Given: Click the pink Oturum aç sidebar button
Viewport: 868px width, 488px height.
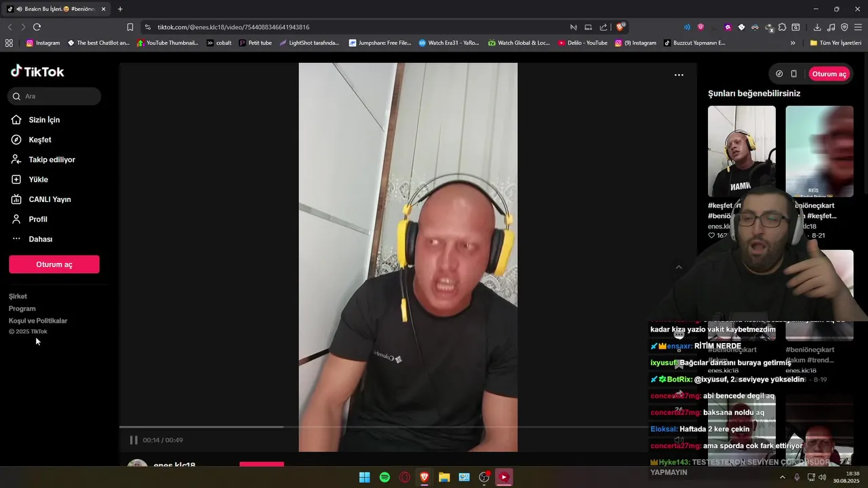Looking at the screenshot, I should (x=54, y=264).
